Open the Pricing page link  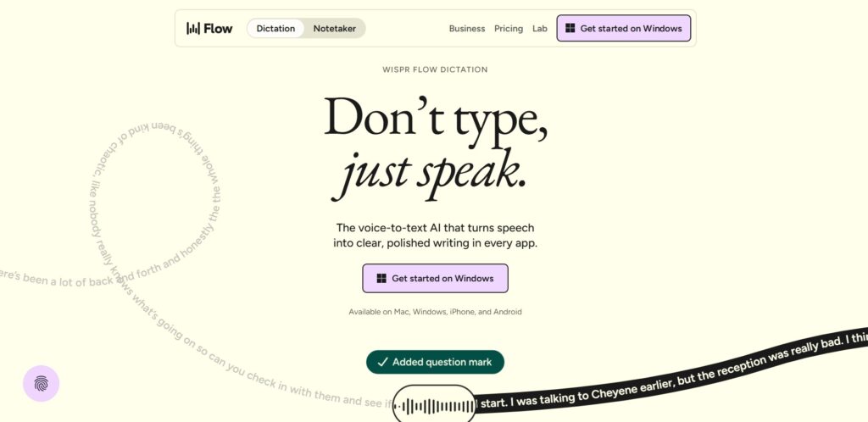click(x=509, y=29)
